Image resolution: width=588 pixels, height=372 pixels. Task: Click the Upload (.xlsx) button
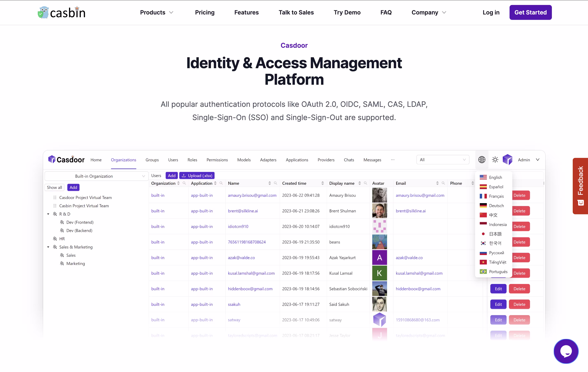[197, 175]
